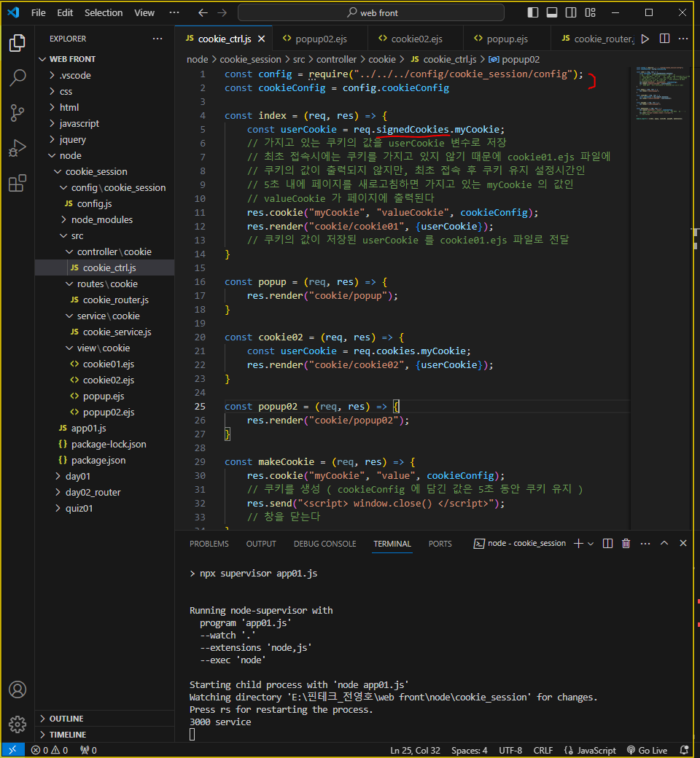Image resolution: width=700 pixels, height=758 pixels.
Task: Show more menu items with the title bar ellipsis
Action: point(174,13)
